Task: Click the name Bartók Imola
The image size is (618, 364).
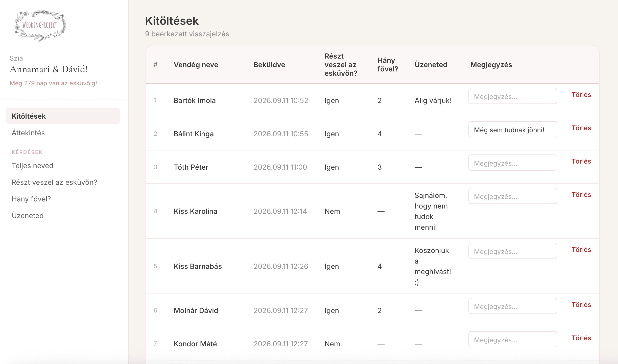Action: [195, 100]
